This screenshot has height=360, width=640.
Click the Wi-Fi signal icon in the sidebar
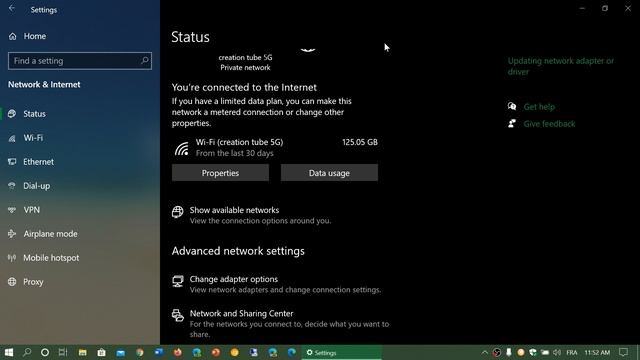(12, 138)
